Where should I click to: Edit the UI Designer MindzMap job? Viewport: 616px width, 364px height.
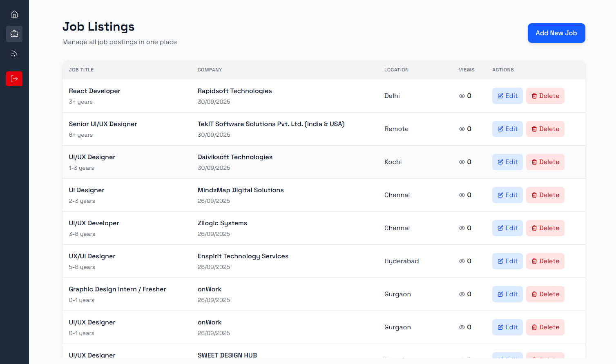[x=507, y=195]
